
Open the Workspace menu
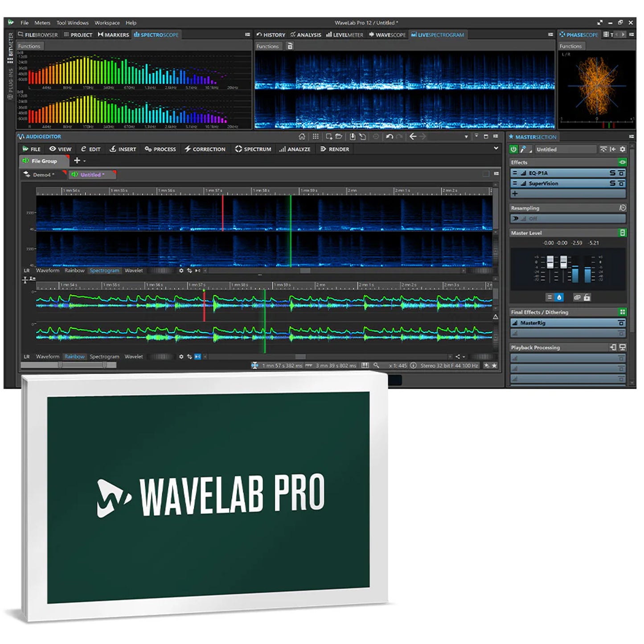point(107,23)
